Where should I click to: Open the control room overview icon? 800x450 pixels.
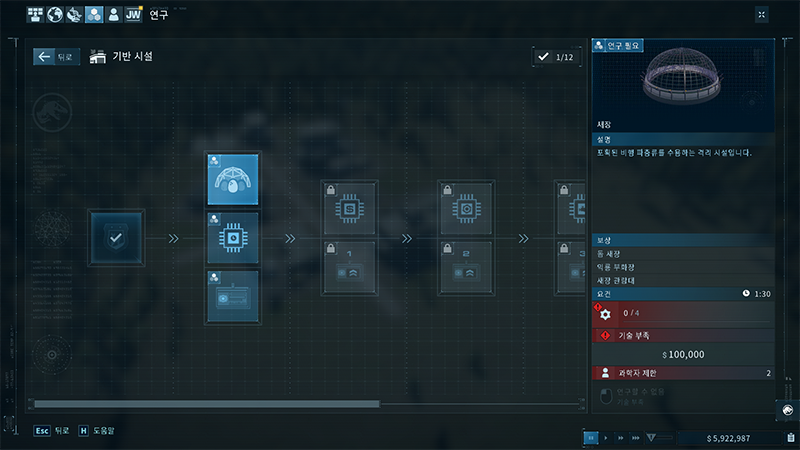coord(35,14)
